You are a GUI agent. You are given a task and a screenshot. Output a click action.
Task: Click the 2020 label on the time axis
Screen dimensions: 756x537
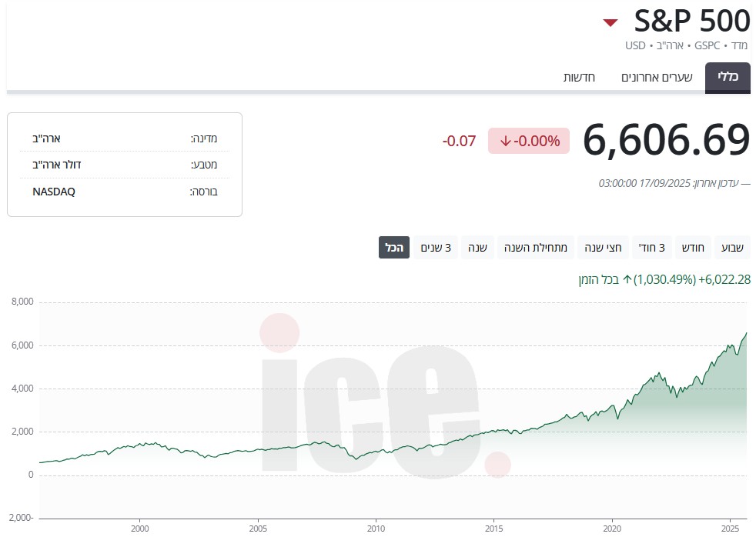click(612, 529)
